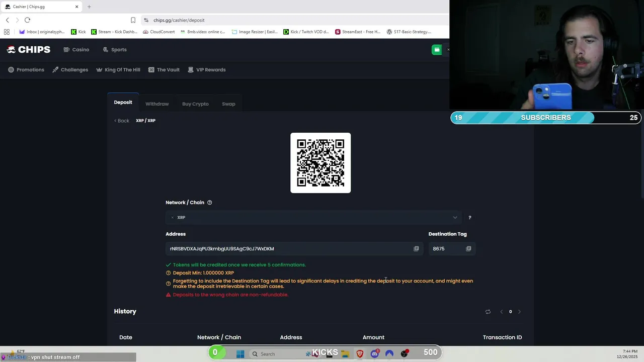Open Stream - Kick Dashboard bookmark

click(x=114, y=32)
